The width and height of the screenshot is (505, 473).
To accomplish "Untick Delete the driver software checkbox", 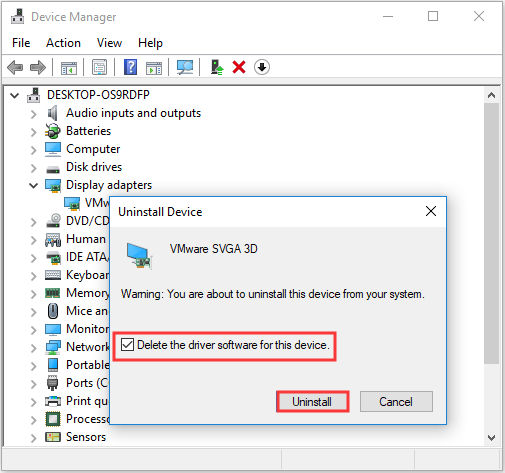I will pos(127,345).
